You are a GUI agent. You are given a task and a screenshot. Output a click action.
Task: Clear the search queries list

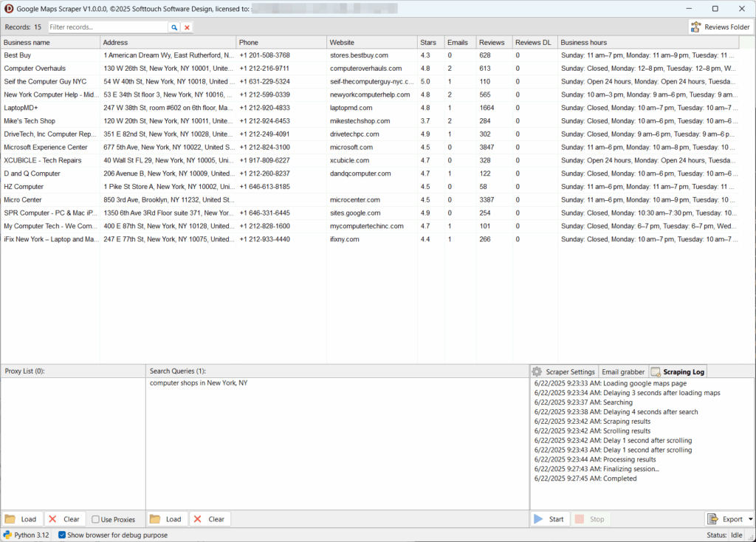[210, 519]
